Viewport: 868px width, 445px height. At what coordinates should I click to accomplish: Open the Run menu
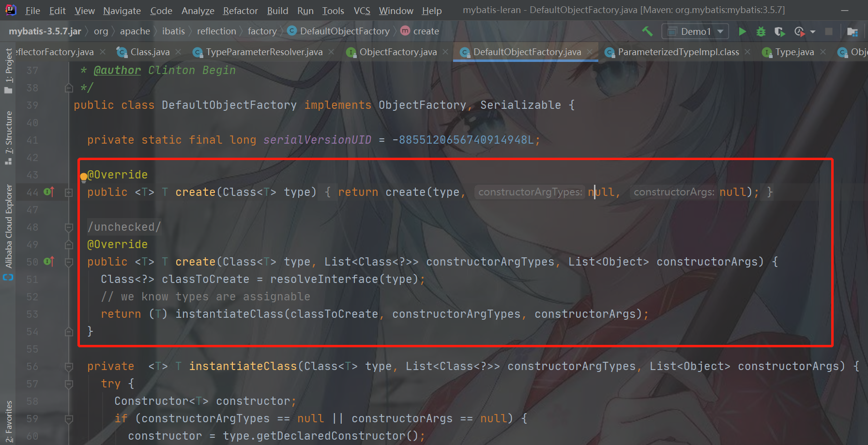[x=305, y=11]
